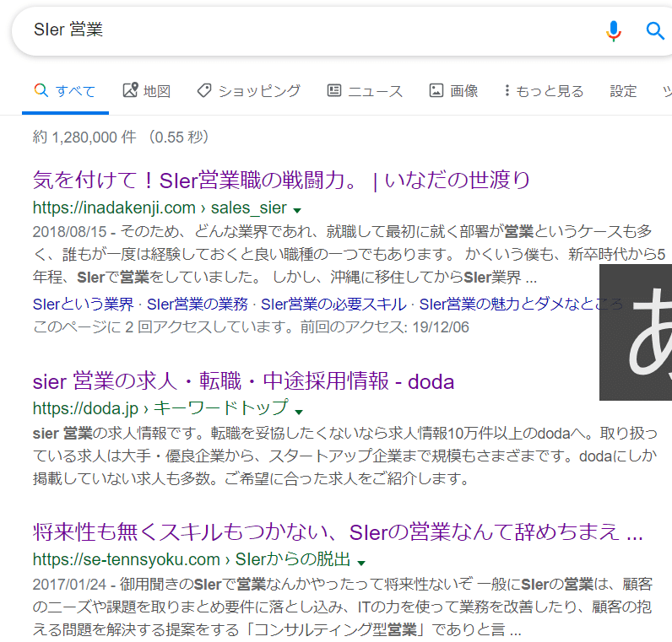Open the 設定 menu
Viewport: 672px width, 642px height.
[623, 91]
